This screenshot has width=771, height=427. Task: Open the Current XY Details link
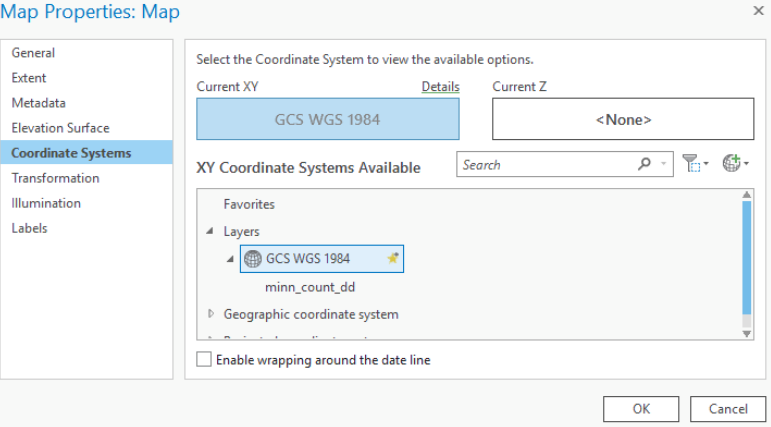point(440,87)
